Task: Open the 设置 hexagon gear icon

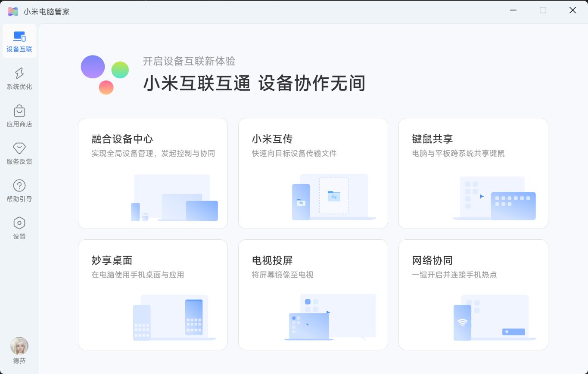Action: tap(19, 223)
